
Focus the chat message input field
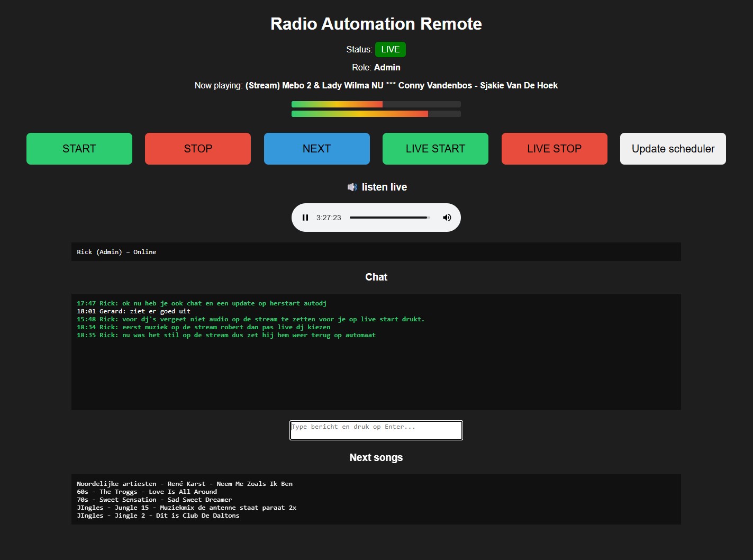(x=376, y=430)
